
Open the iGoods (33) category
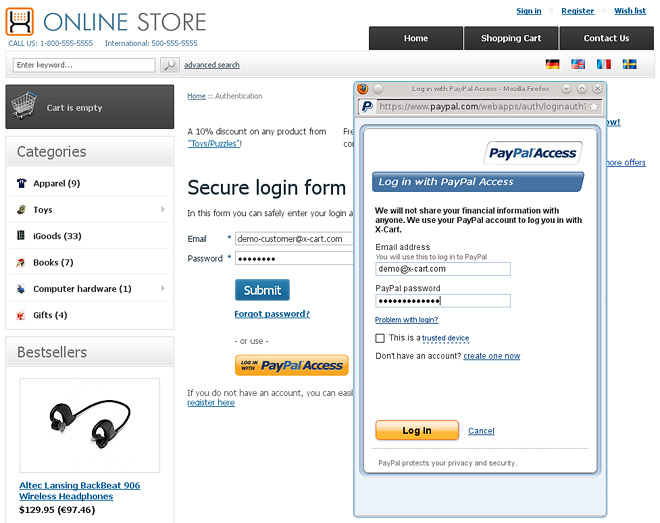point(57,236)
